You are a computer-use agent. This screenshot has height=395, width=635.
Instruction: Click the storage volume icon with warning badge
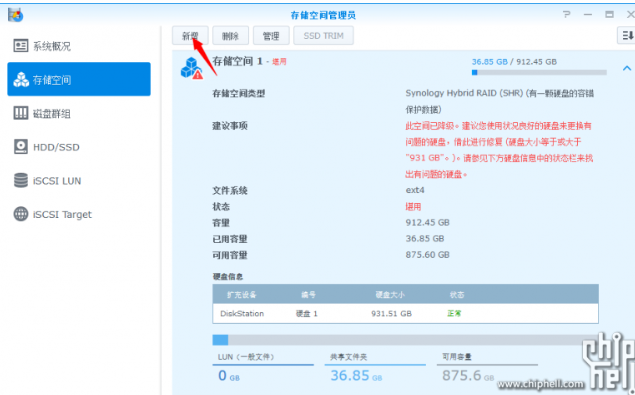tap(192, 68)
